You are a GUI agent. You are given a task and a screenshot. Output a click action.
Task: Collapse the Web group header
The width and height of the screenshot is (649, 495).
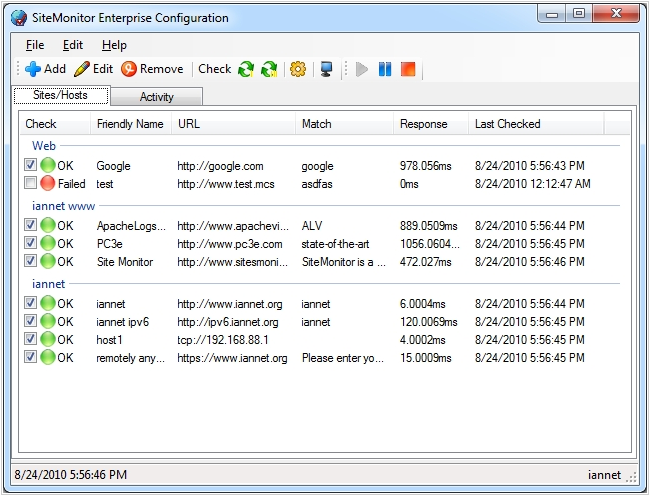click(x=44, y=146)
